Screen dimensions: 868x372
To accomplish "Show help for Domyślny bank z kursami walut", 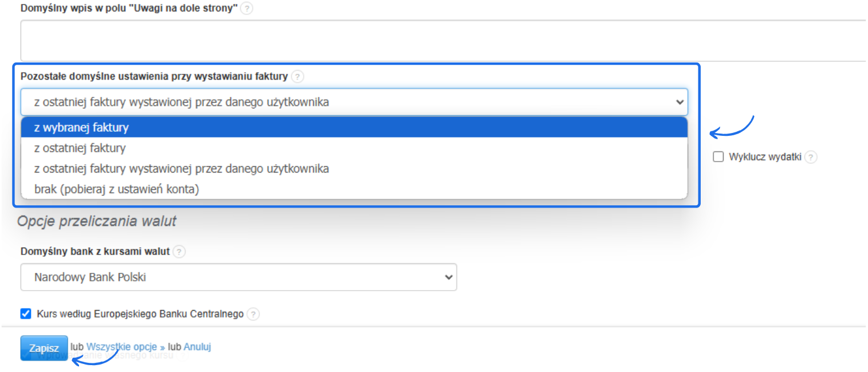I will click(179, 252).
